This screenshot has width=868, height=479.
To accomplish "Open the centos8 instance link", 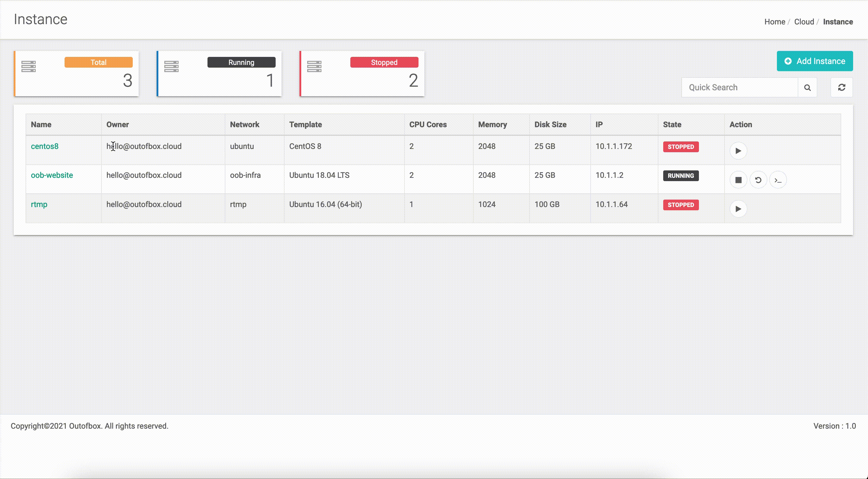I will [44, 146].
